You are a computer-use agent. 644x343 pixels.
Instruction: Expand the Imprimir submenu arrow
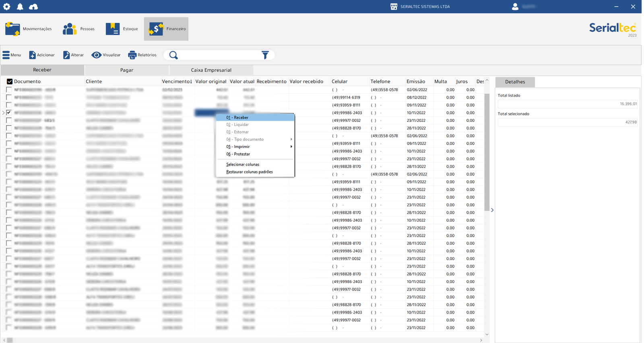(x=291, y=147)
